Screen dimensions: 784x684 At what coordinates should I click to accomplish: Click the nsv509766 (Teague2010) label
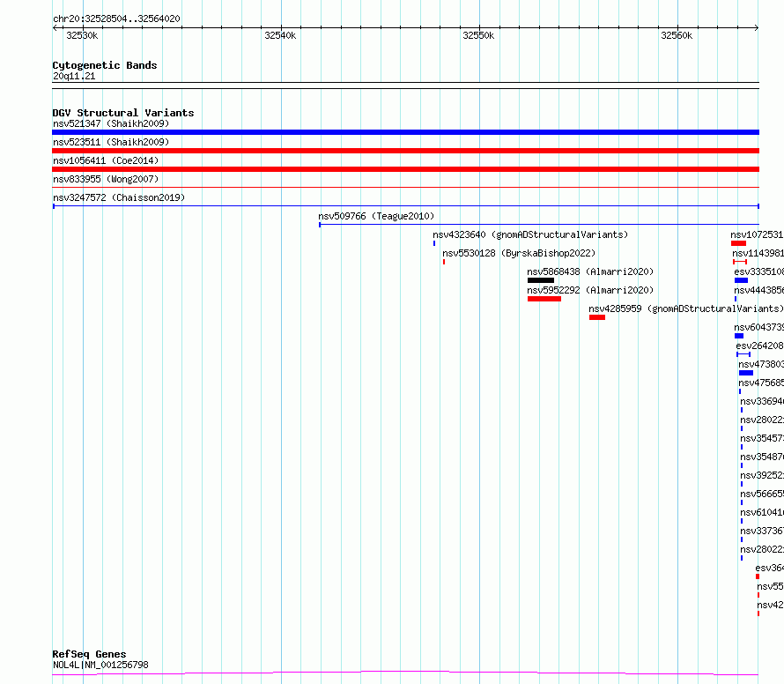click(376, 216)
